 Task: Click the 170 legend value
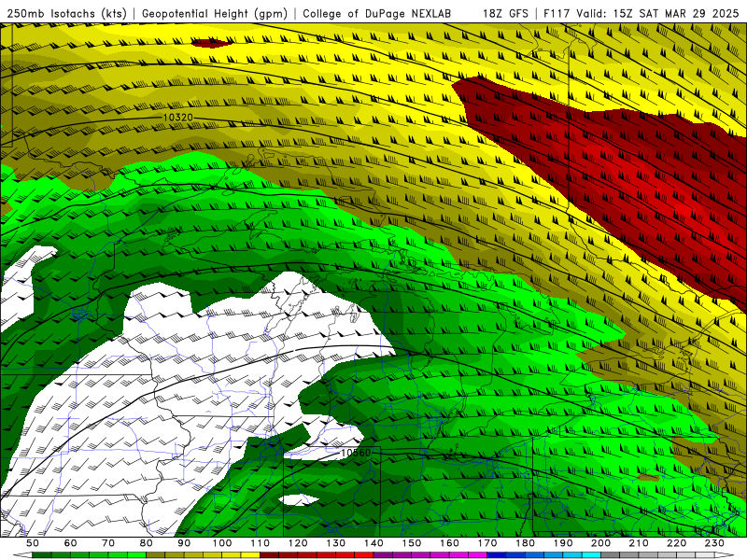pos(486,543)
